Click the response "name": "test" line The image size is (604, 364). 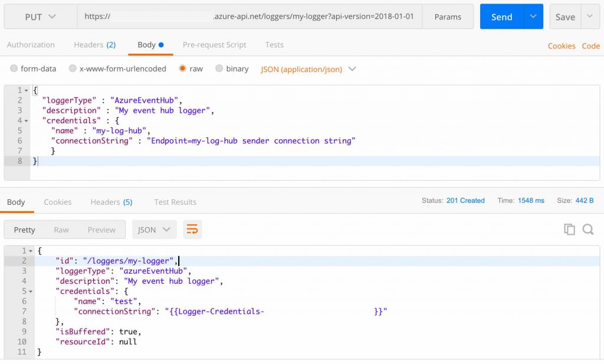coord(107,301)
